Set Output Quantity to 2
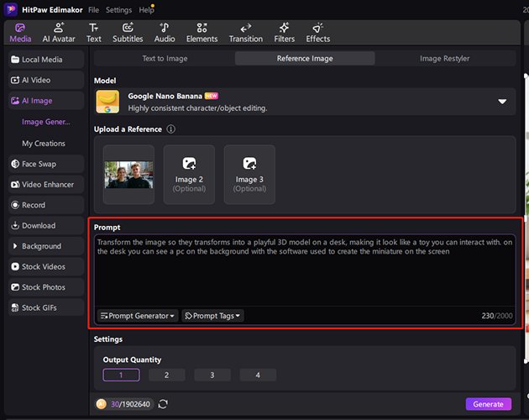Viewport: 529px width, 420px height. click(x=167, y=375)
